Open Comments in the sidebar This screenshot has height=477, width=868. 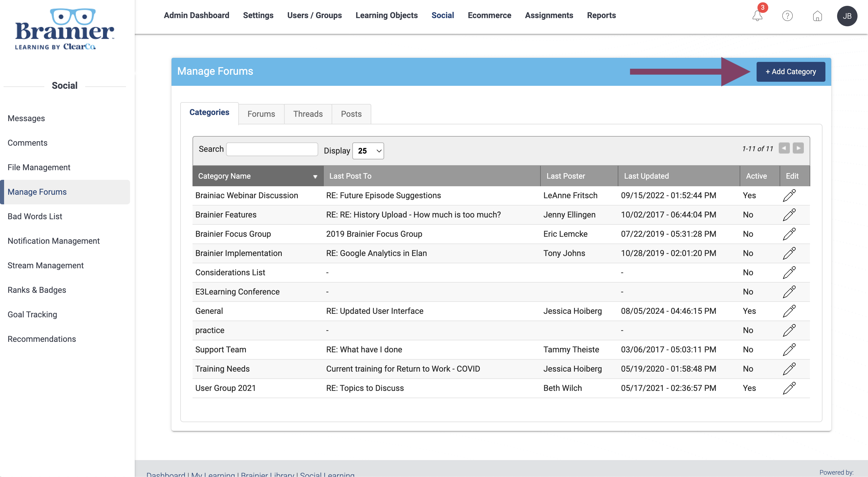click(27, 143)
